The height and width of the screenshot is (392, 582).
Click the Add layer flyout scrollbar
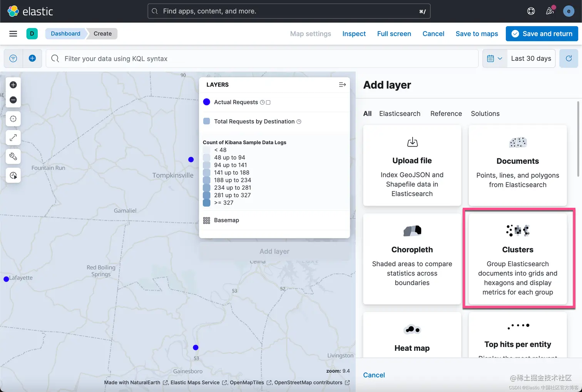coord(578,138)
